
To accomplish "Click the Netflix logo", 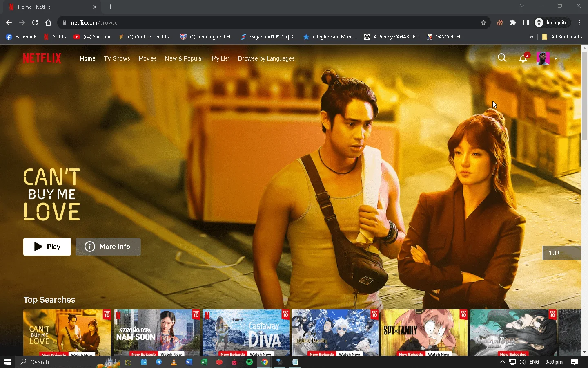I will [42, 58].
